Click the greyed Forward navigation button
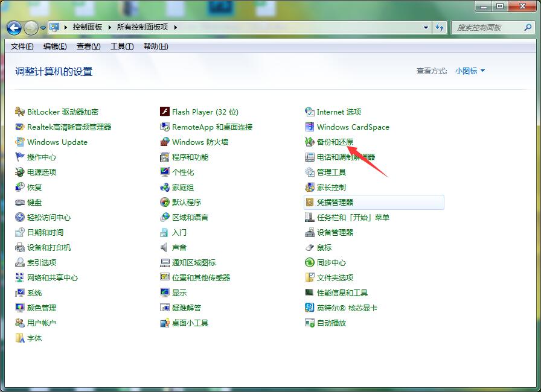 click(31, 28)
